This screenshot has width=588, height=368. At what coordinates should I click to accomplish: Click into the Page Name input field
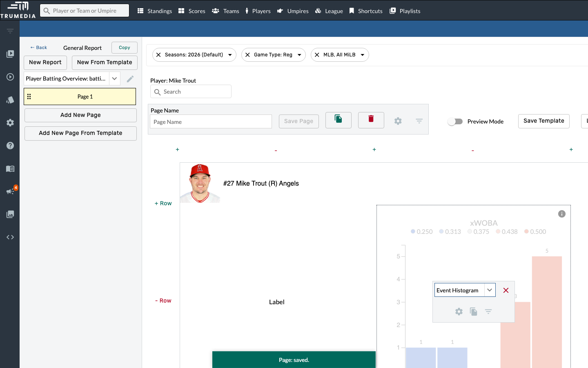pos(211,121)
